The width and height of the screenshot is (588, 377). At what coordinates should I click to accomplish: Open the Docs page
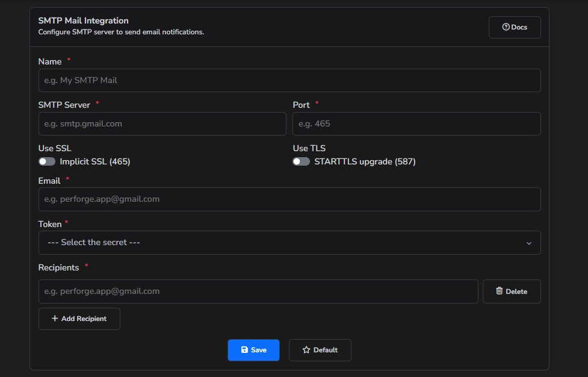coord(515,26)
